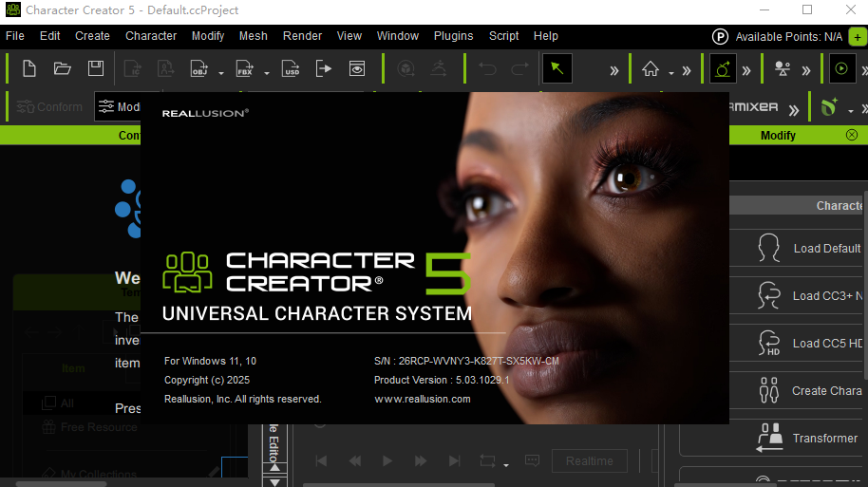Toggle the green orbit-sphere tool icon
The image size is (868, 487).
coord(723,68)
